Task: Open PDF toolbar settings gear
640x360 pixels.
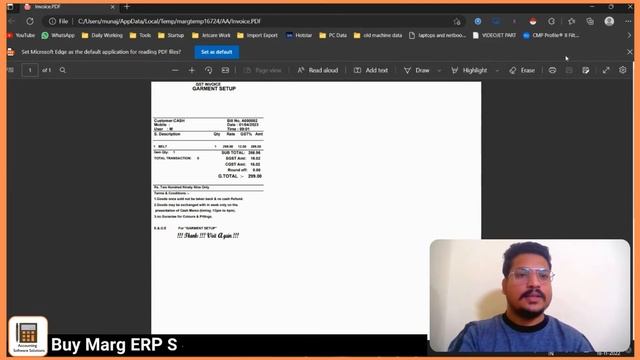Action: (622, 70)
